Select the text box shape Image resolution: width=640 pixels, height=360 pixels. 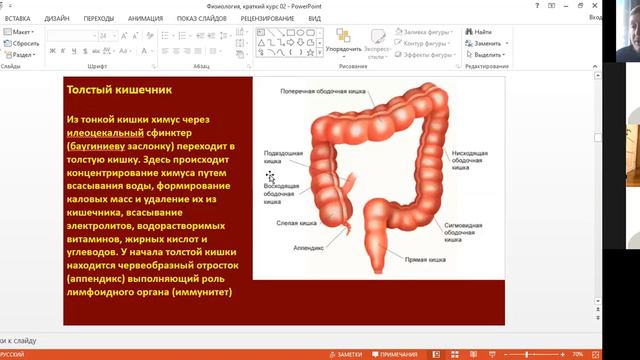261,33
